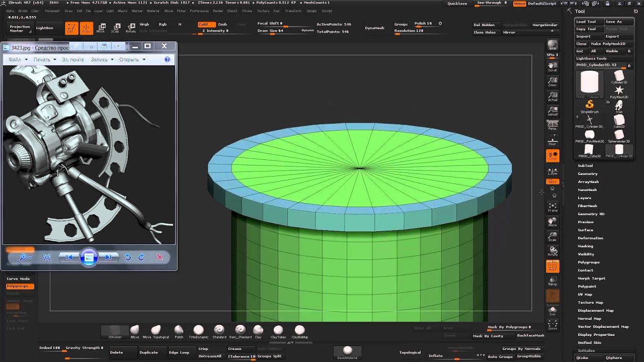Select the Scale transform icon in top shelf
The image size is (644, 362).
coord(116,28)
